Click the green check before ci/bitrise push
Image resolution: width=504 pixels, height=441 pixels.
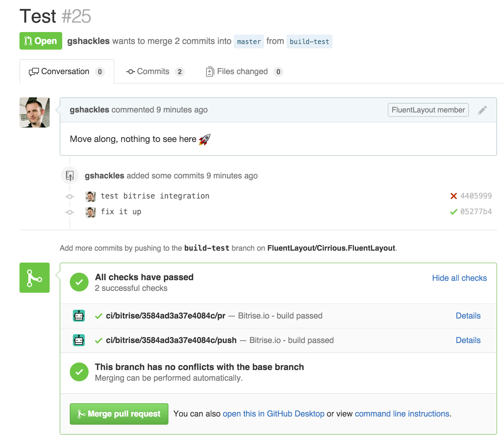99,340
